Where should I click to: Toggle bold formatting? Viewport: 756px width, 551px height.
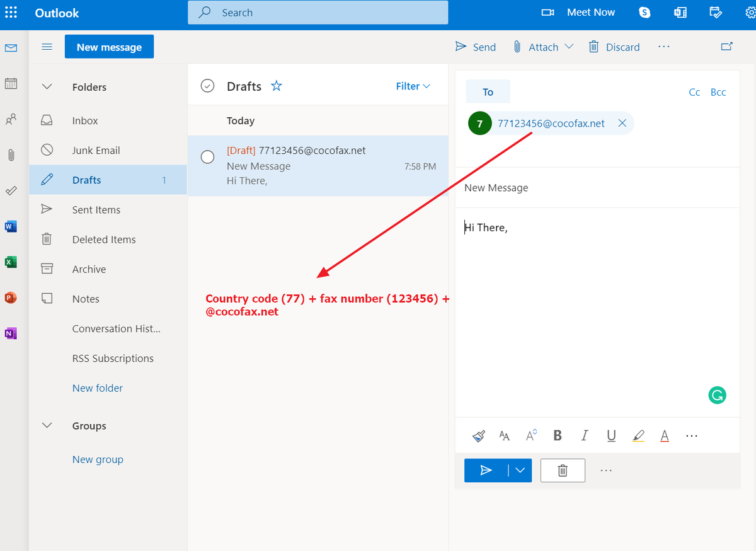click(x=558, y=436)
